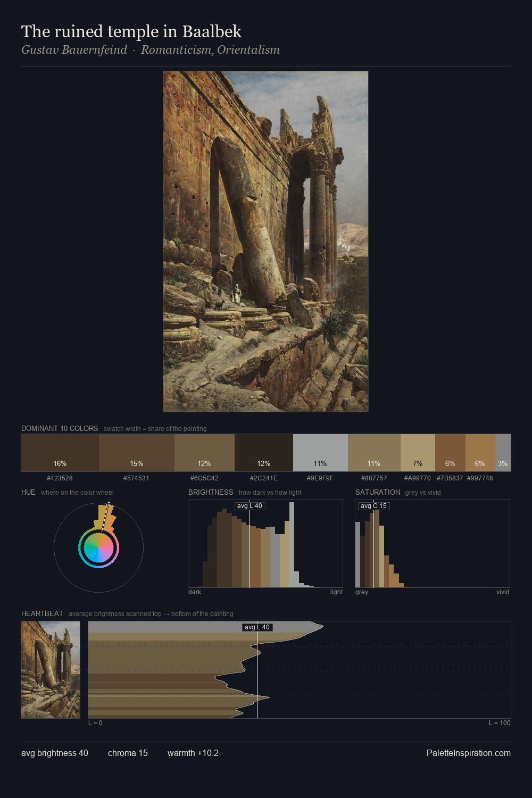Open the main painting image

click(x=265, y=242)
